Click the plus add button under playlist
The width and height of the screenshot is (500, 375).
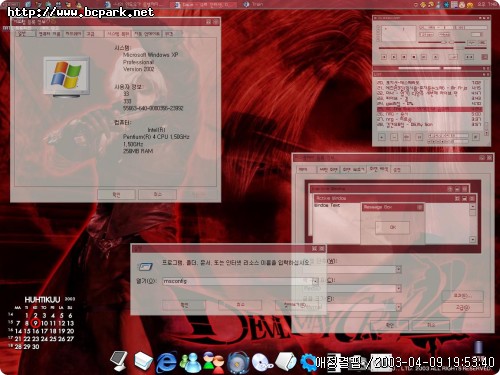pos(382,137)
